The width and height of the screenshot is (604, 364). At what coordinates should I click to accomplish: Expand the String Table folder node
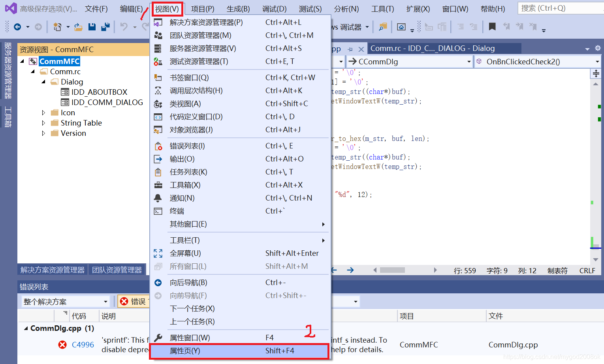click(43, 123)
